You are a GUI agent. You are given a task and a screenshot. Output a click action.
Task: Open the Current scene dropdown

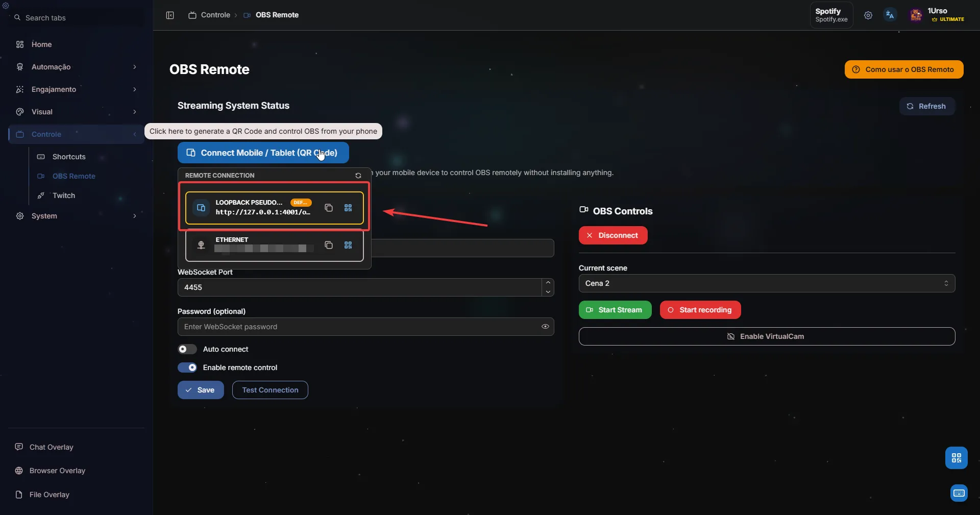click(766, 283)
